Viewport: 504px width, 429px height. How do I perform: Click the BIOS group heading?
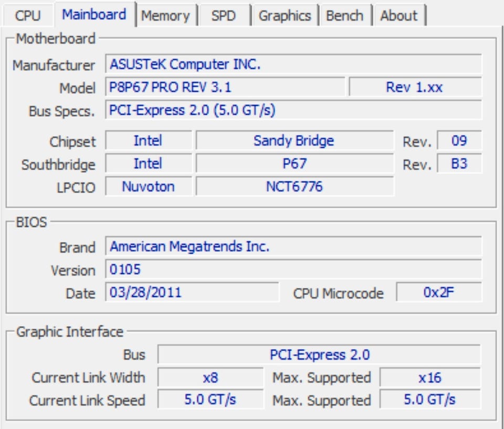tap(31, 222)
